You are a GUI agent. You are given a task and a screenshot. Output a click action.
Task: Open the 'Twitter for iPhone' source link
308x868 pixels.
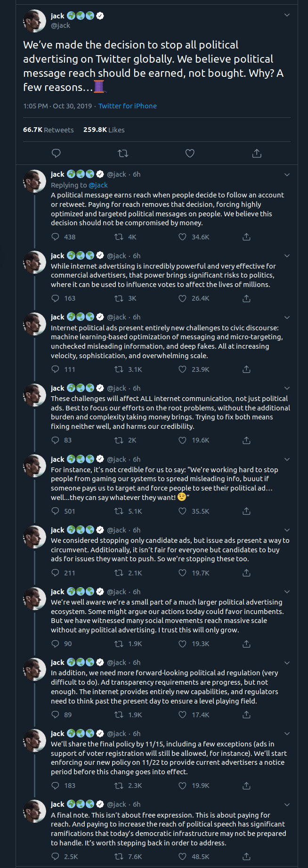click(x=128, y=106)
